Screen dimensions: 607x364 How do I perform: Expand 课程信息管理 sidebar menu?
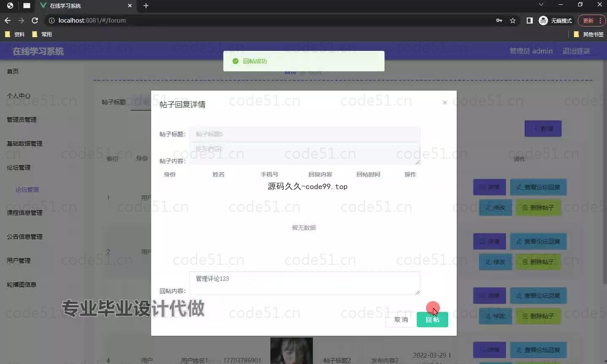point(24,213)
